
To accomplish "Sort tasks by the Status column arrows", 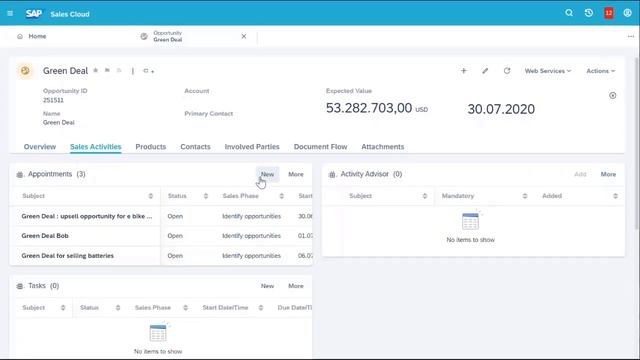I will pyautogui.click(x=118, y=308).
